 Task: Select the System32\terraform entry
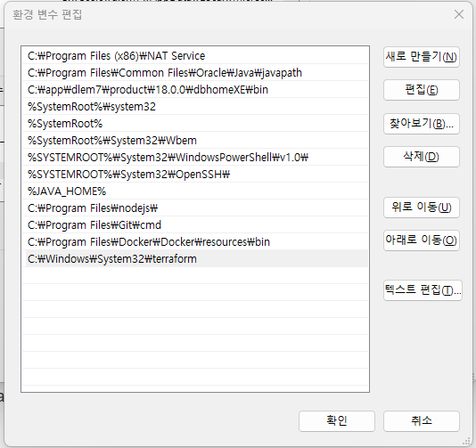195,259
